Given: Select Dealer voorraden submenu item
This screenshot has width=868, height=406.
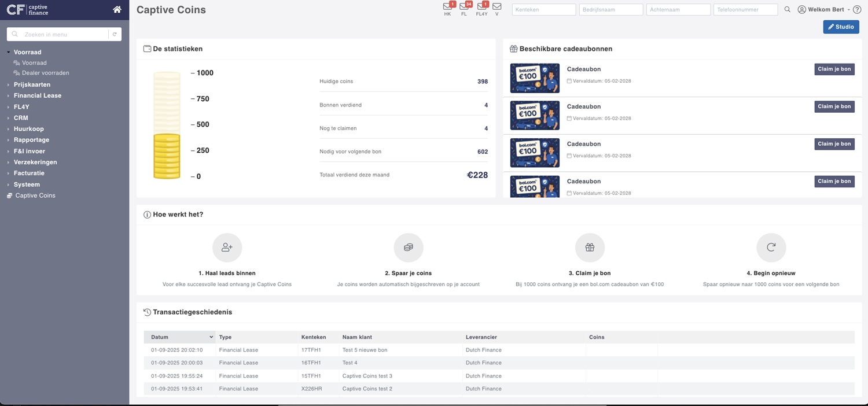Looking at the screenshot, I should pyautogui.click(x=45, y=73).
